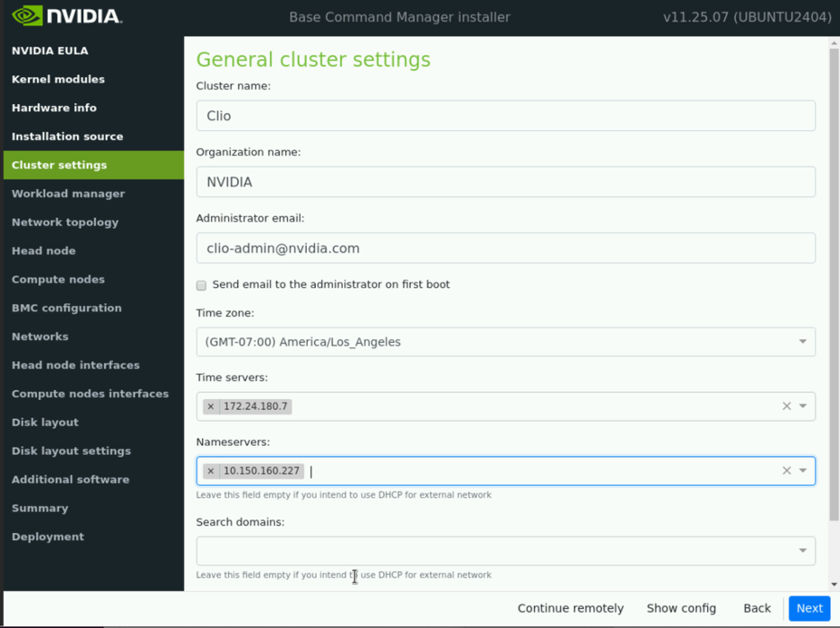This screenshot has height=628, width=840.
Task: Go to the Additional software step
Action: [93, 480]
